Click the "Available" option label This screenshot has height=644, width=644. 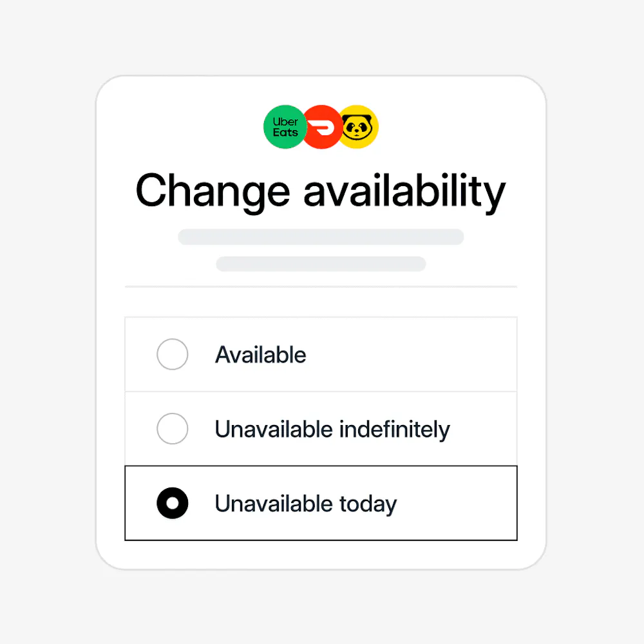click(261, 355)
